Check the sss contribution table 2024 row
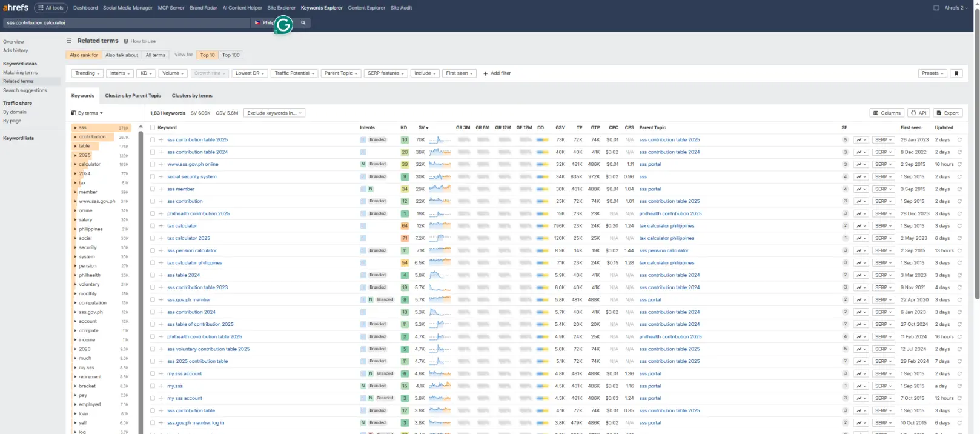980x434 pixels. (153, 152)
